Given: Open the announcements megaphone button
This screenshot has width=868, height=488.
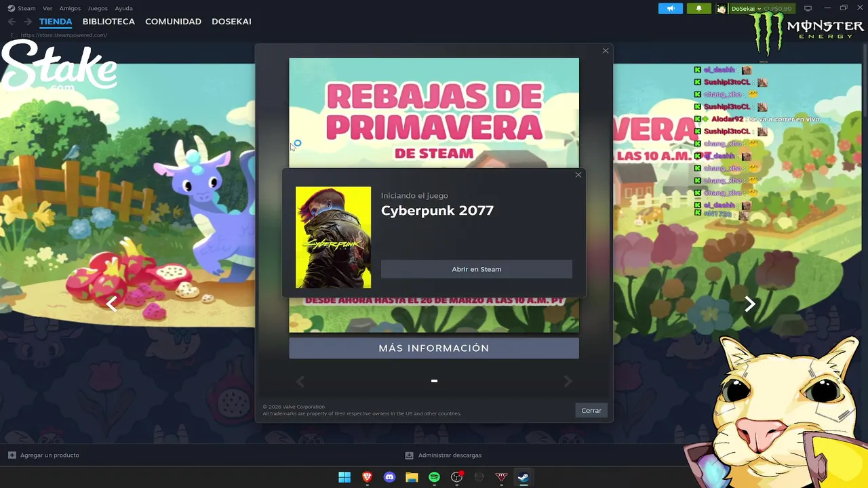Looking at the screenshot, I should coord(671,8).
